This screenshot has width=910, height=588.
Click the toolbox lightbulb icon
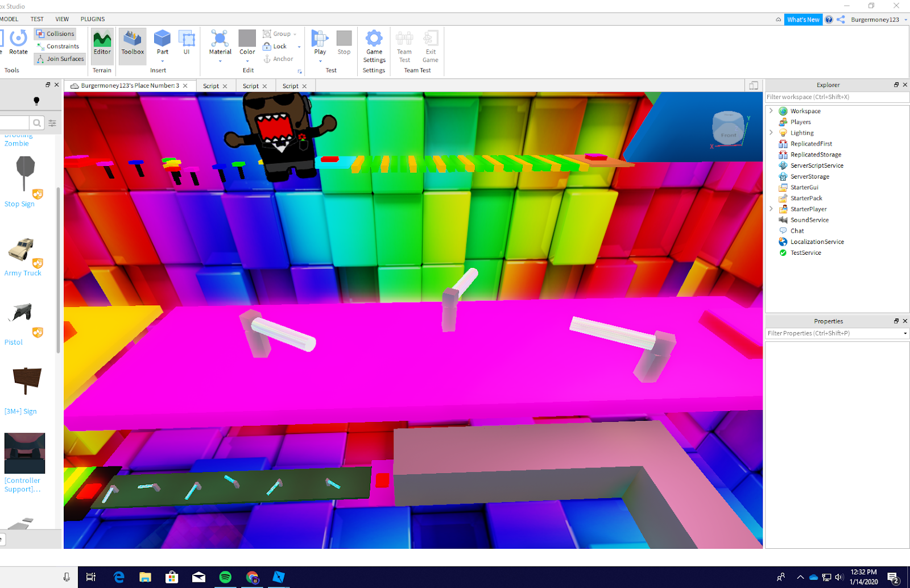coord(36,101)
